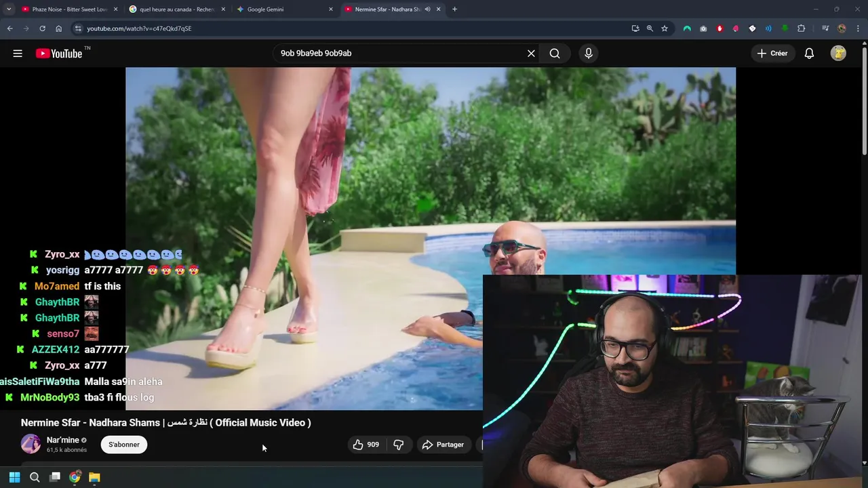Image resolution: width=868 pixels, height=488 pixels.
Task: Open the blue sound-waves extension
Action: (768, 28)
